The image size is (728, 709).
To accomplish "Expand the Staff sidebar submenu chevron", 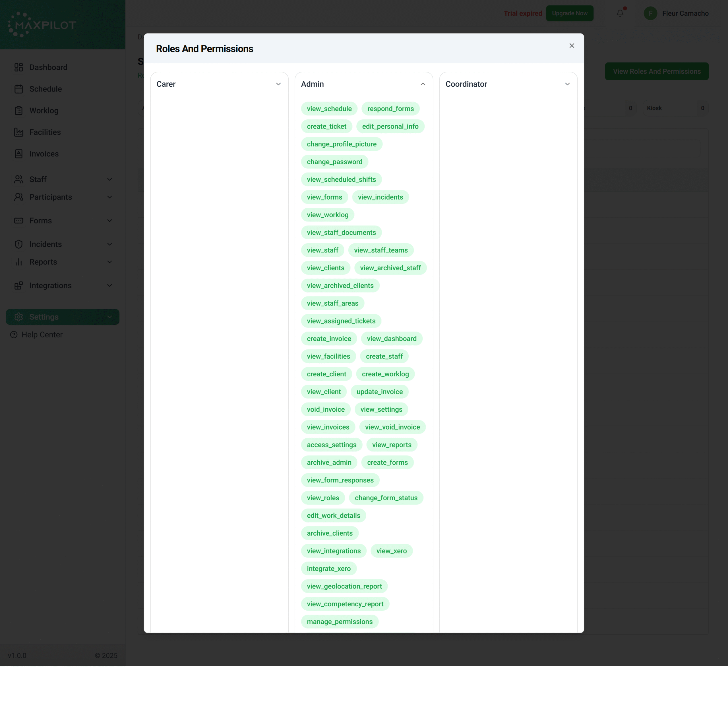I will click(109, 179).
